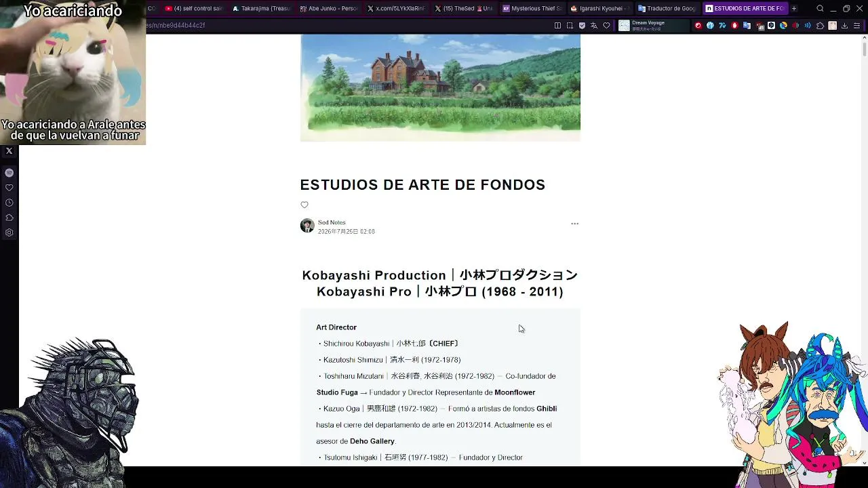
Task: Click the article date '2026年7月26日 02:08'
Action: [x=347, y=232]
